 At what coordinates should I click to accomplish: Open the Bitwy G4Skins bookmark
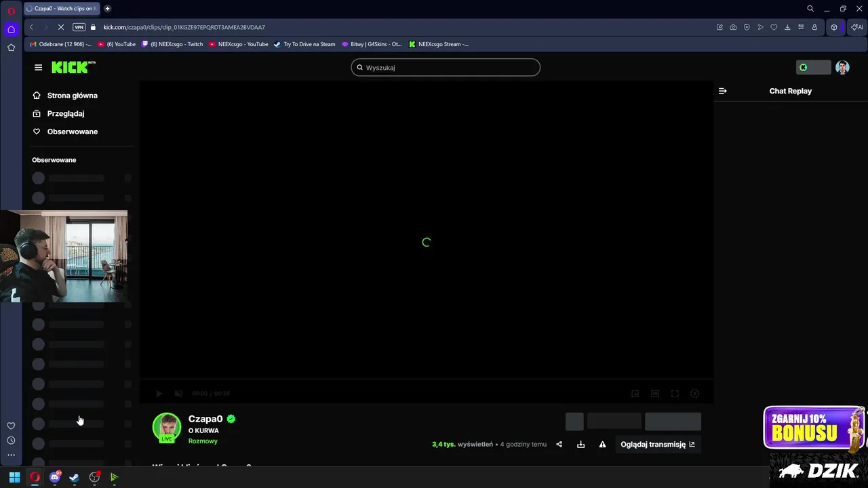(372, 44)
